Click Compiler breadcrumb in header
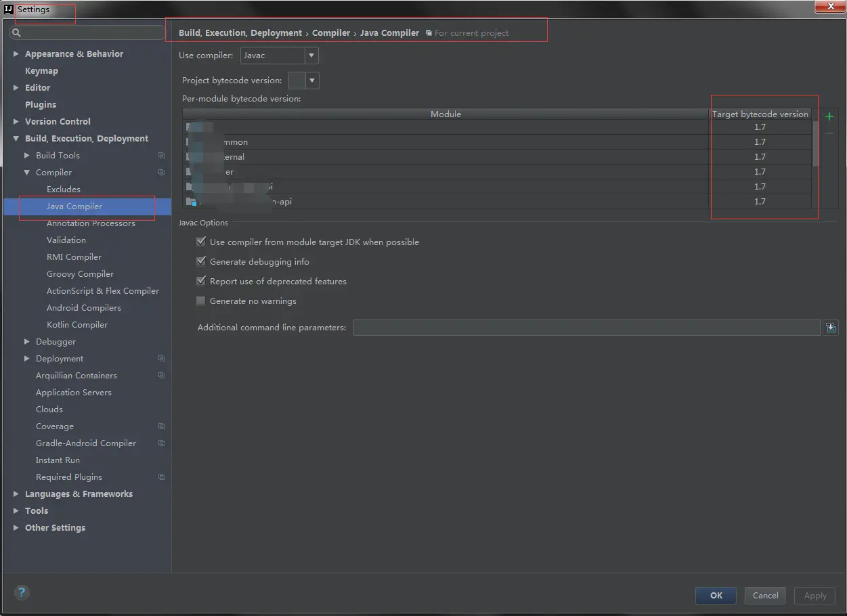Viewport: 847px width, 616px height. click(331, 32)
